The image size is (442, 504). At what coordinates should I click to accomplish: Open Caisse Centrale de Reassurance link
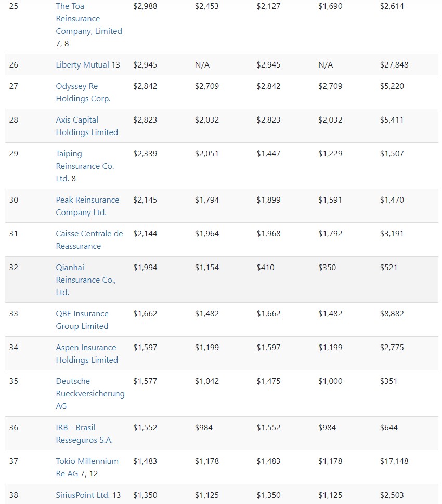tap(89, 240)
